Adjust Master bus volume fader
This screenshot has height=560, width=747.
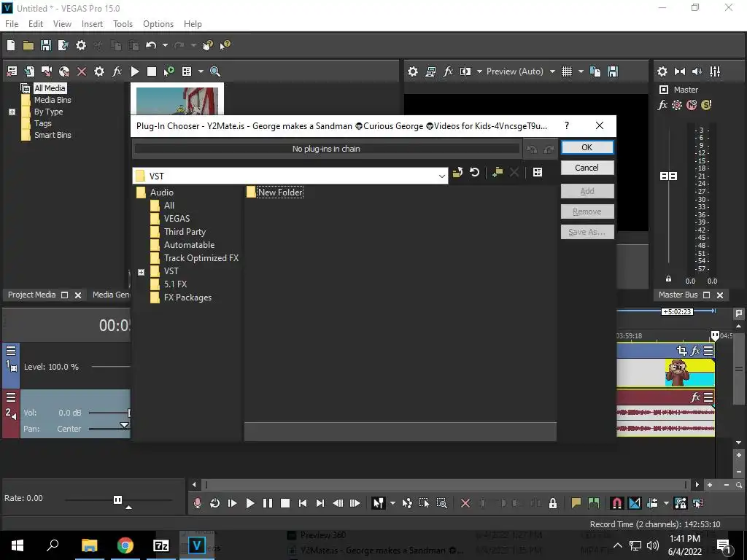pyautogui.click(x=668, y=176)
